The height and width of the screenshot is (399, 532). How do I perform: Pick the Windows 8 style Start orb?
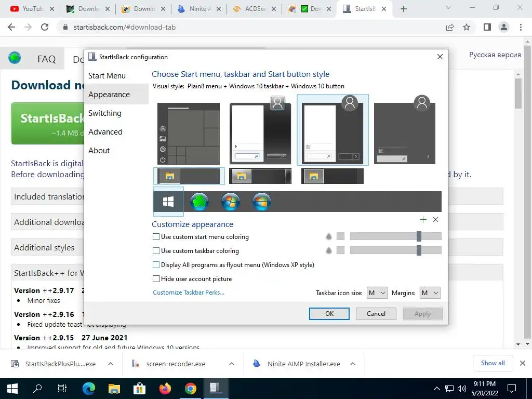coord(262,202)
